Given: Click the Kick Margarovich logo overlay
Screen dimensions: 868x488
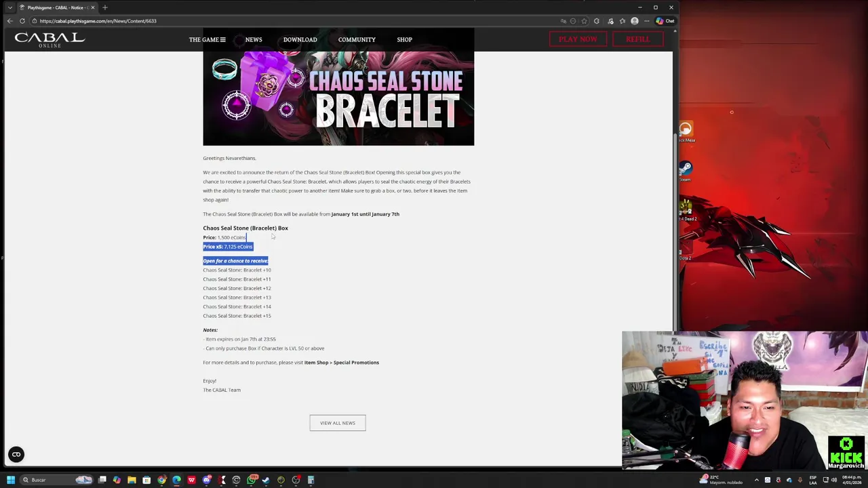Looking at the screenshot, I should pyautogui.click(x=847, y=452).
